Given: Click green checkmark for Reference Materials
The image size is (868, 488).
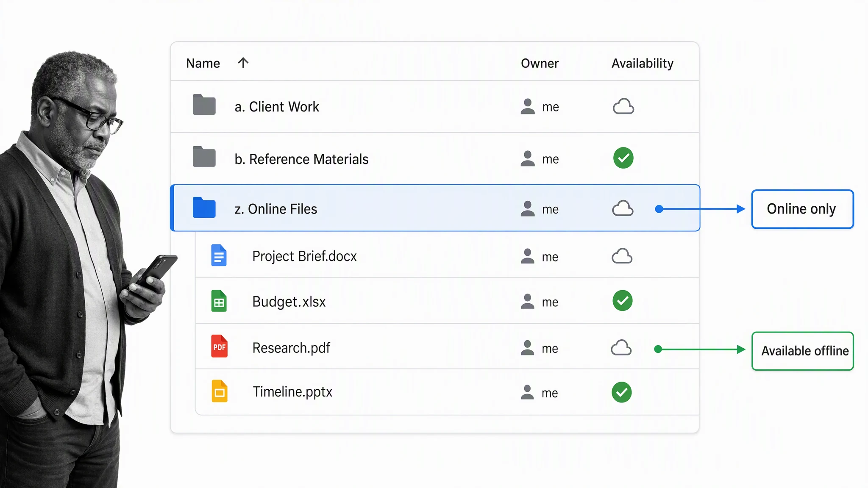Looking at the screenshot, I should click(x=623, y=158).
